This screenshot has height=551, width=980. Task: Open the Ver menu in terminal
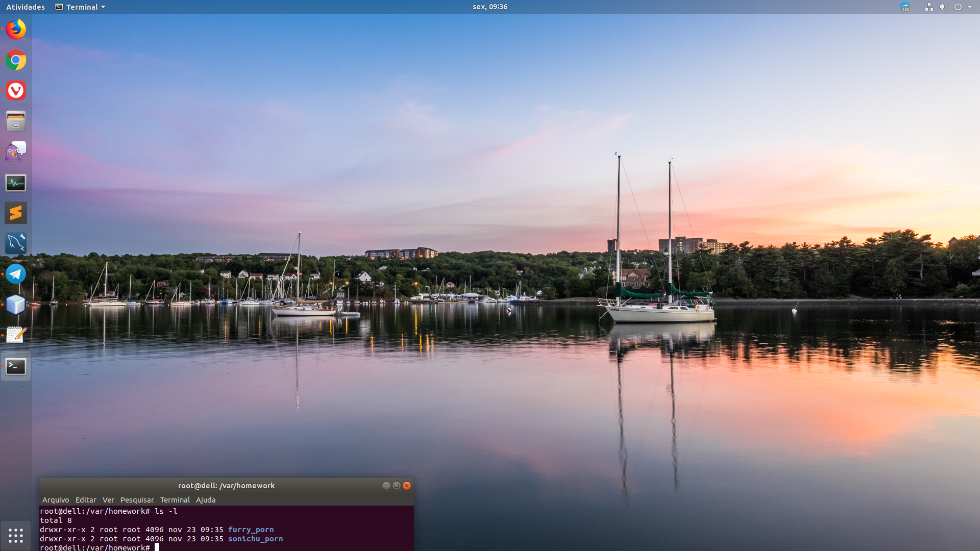point(108,500)
